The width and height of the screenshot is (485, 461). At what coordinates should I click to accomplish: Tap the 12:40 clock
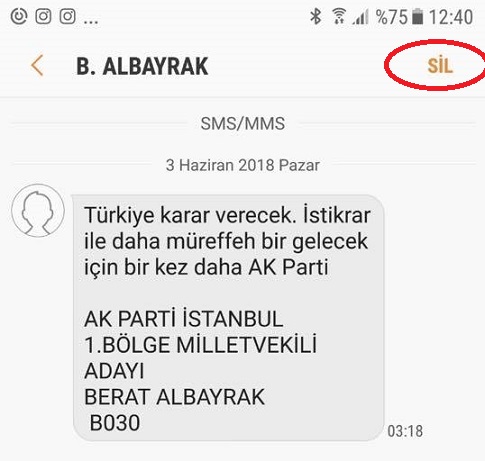[x=451, y=17]
